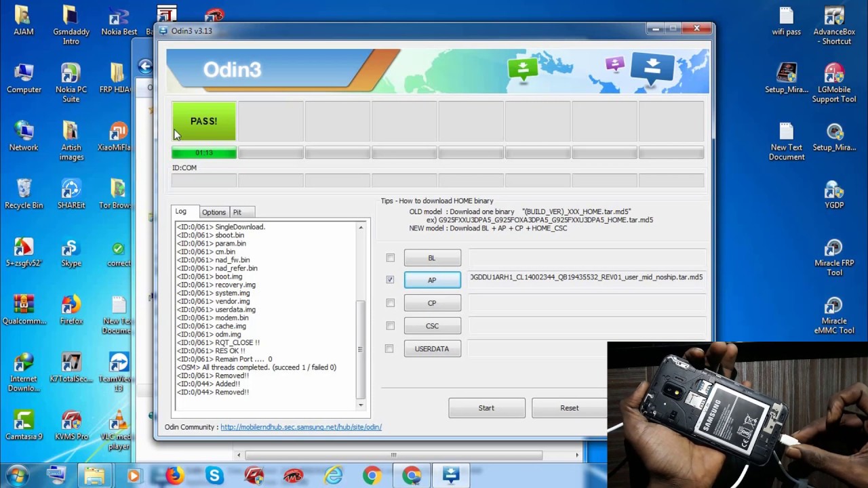
Task: Launch SHAREit from the desktop
Action: point(71,194)
